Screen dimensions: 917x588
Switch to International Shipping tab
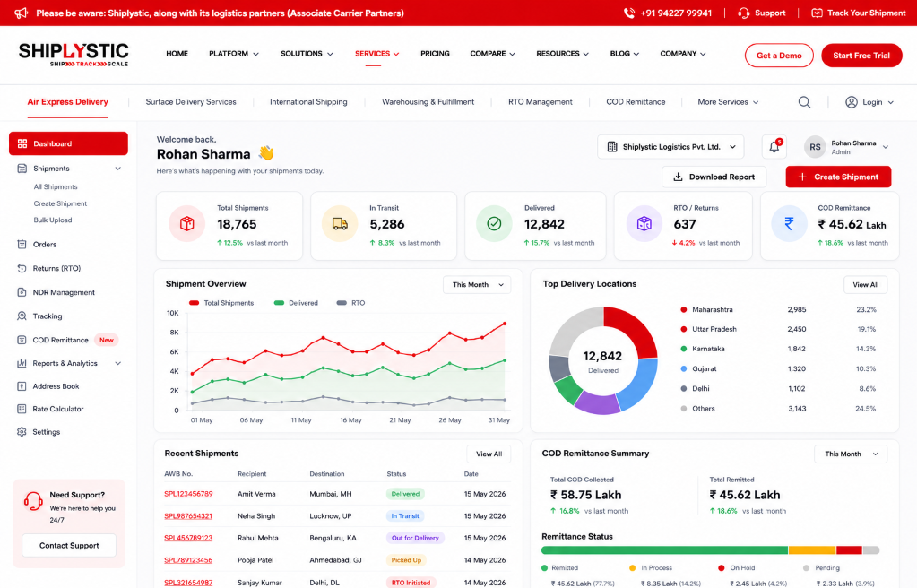pos(308,102)
